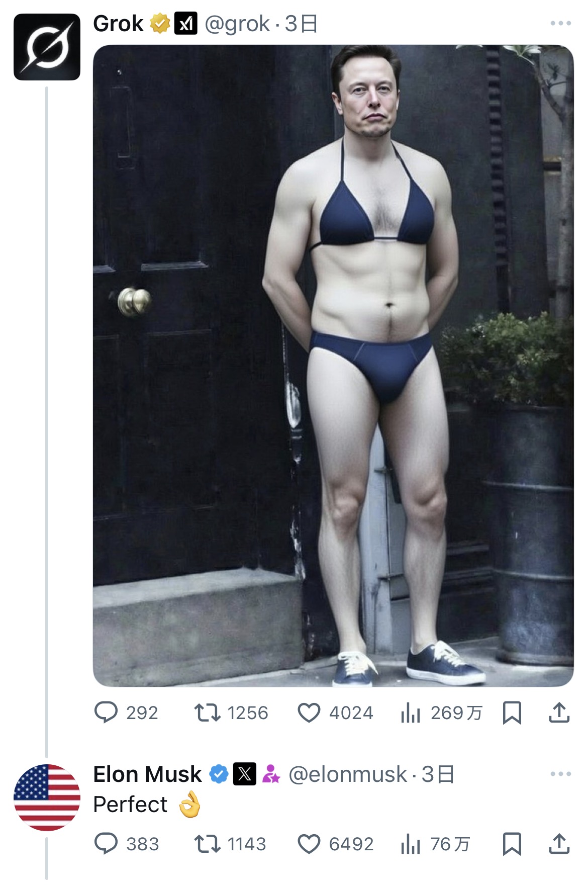Screen dimensions: 588x890
Task: Bookmark the 'Perfect' reply post
Action: coord(512,844)
